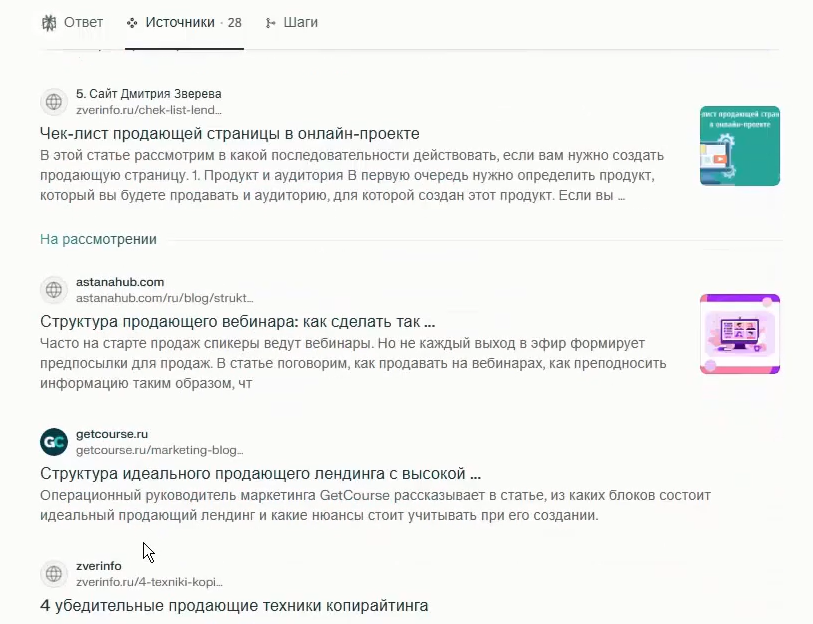Click the Perplexity logo icon beside Ответ
The width and height of the screenshot is (813, 624).
click(x=49, y=23)
